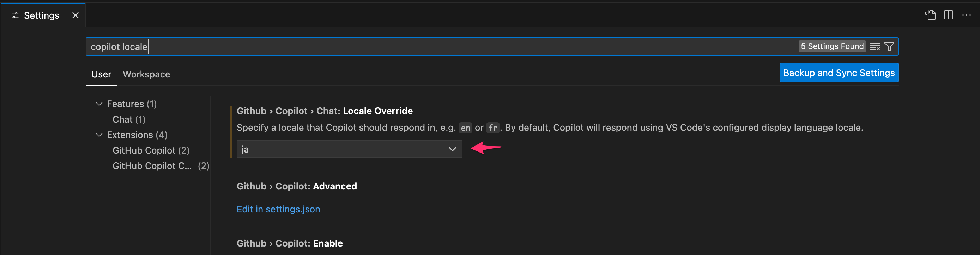Image resolution: width=980 pixels, height=255 pixels.
Task: Collapse the Features tree section
Action: (x=99, y=104)
